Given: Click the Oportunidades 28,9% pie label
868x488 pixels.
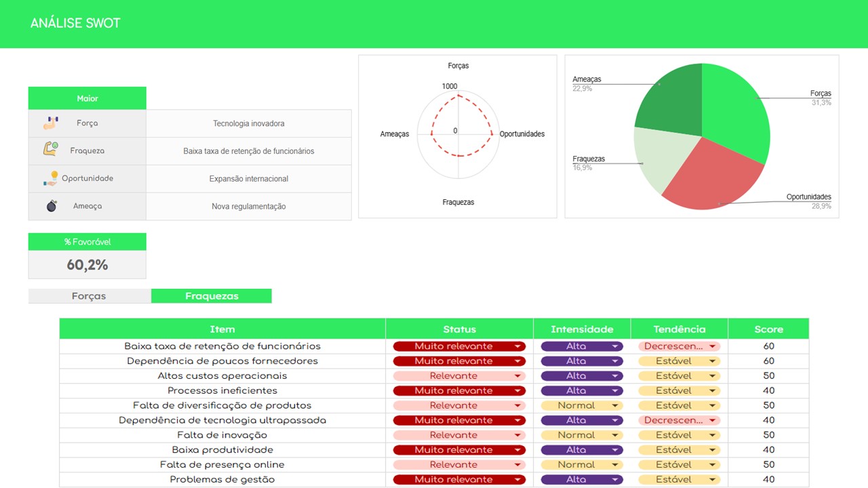Looking at the screenshot, I should click(x=809, y=201).
